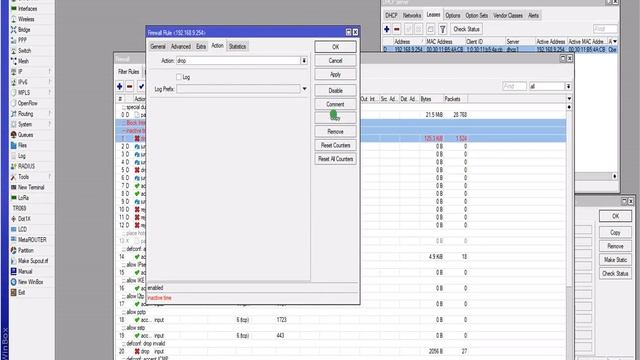Click Disable in the Firewall Rule dialog
Screen dimensions: 640x360
335,91
